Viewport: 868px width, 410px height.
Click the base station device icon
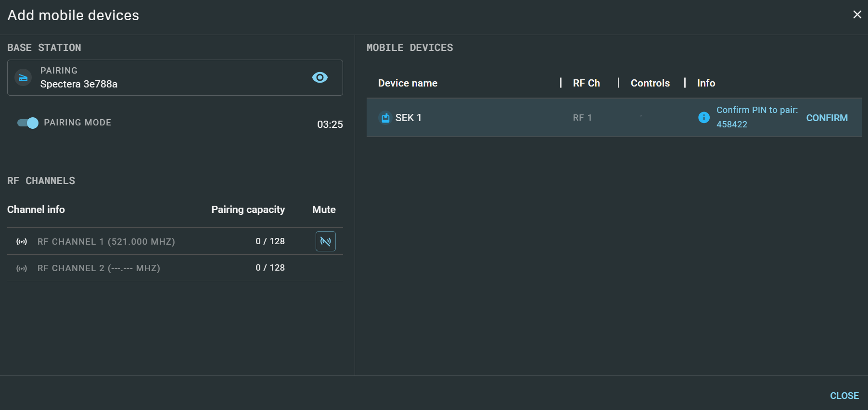click(23, 78)
